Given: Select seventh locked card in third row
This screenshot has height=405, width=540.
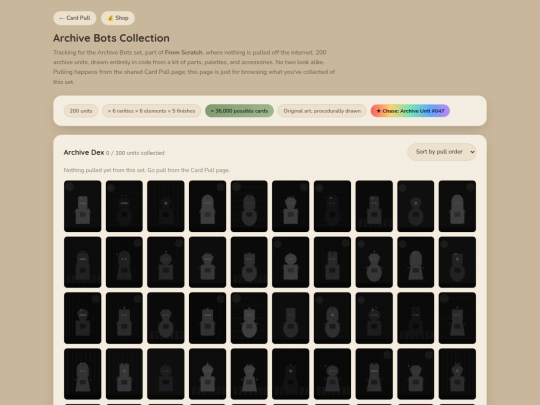Looking at the screenshot, I should click(x=332, y=318).
